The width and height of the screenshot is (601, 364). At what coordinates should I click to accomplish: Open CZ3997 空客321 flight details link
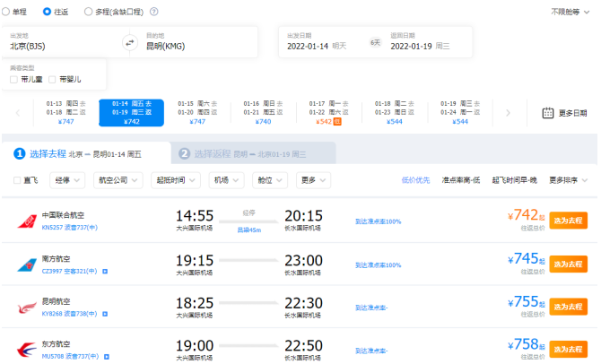(x=69, y=272)
